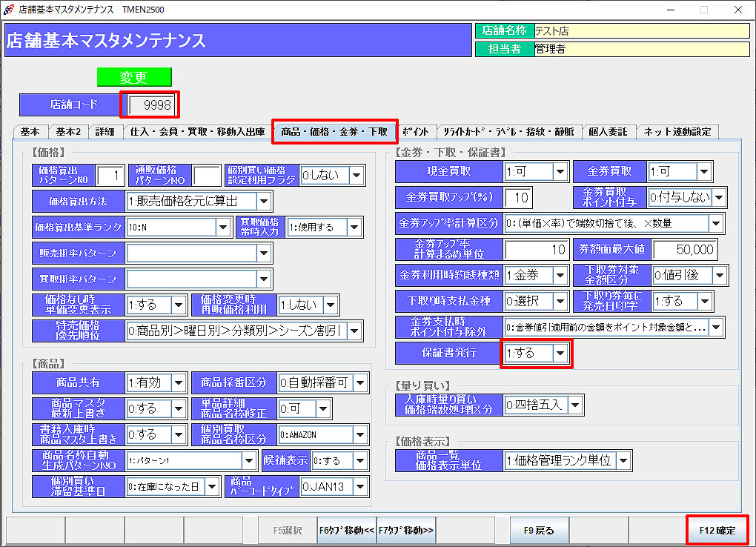Open the 個人委託 tab
The height and width of the screenshot is (547, 756).
coord(608,132)
